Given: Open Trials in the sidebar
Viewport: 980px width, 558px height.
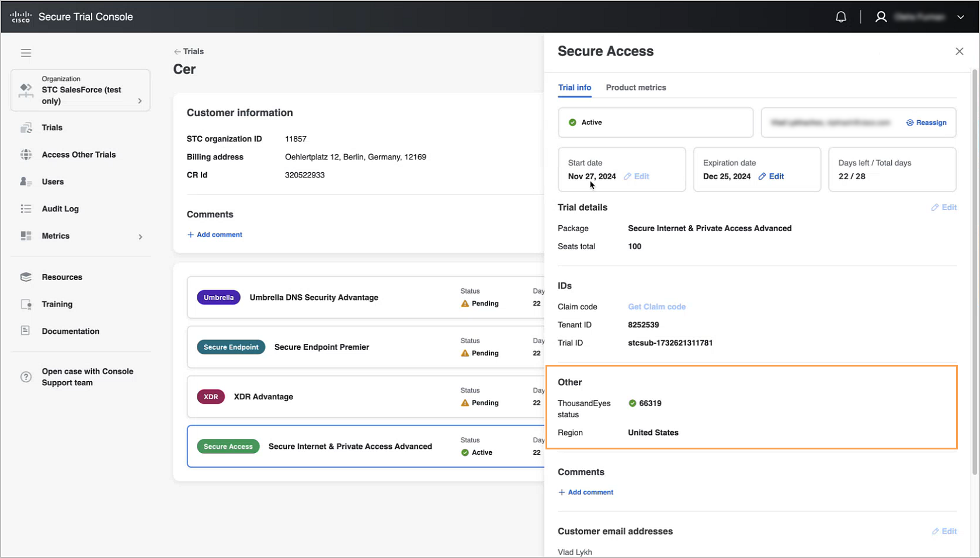Looking at the screenshot, I should [x=52, y=128].
